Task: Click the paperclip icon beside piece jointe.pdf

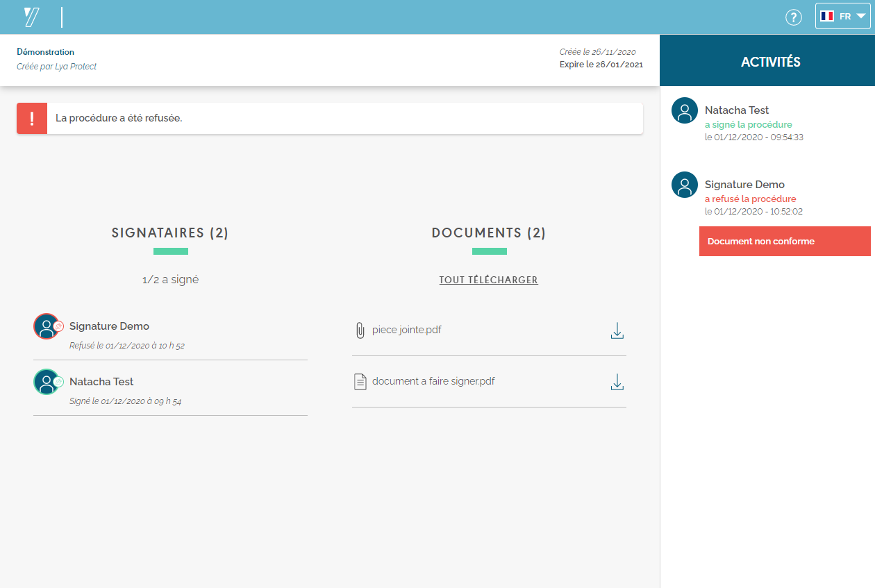Action: click(x=360, y=330)
